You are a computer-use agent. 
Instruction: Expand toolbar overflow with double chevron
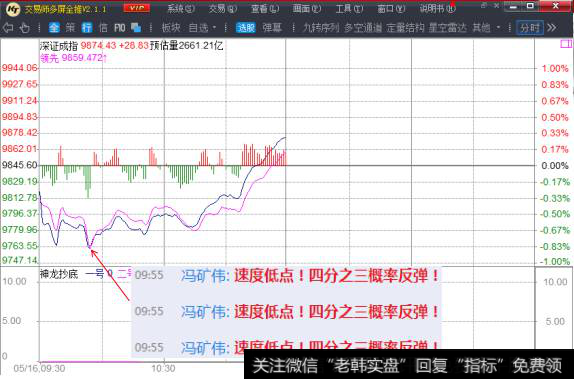click(552, 28)
